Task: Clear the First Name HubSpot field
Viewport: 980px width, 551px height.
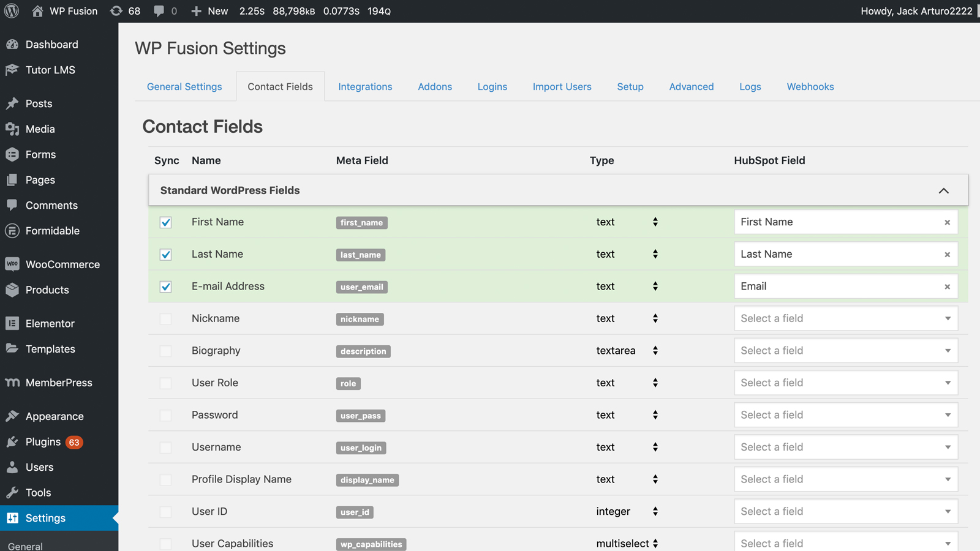Action: tap(947, 222)
